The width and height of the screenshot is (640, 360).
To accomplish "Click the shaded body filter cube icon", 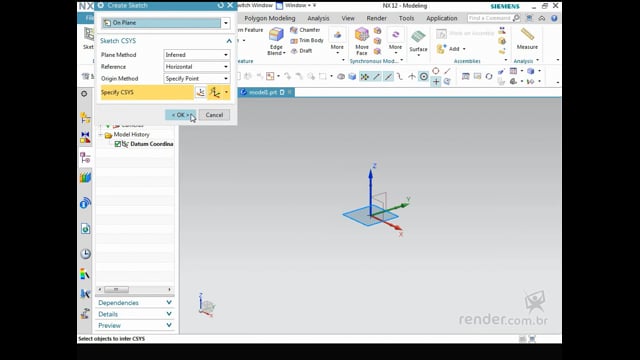I will coord(352,76).
